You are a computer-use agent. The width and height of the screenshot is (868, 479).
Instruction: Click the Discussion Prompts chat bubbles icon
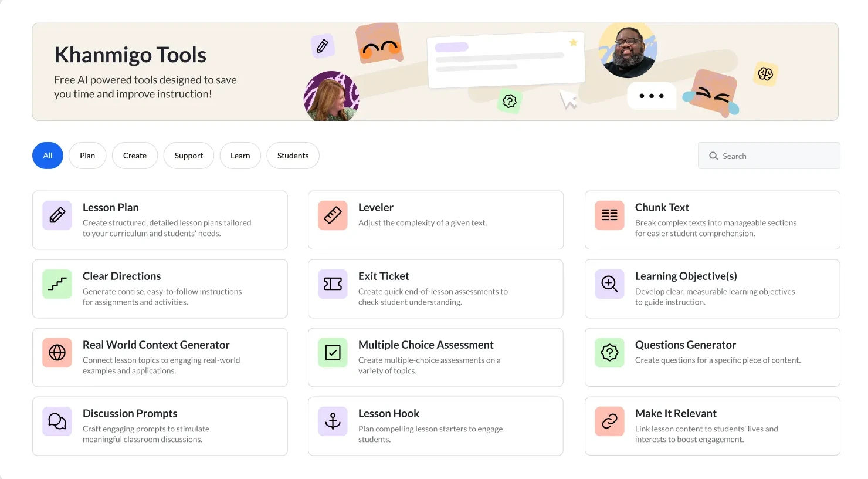[57, 421]
